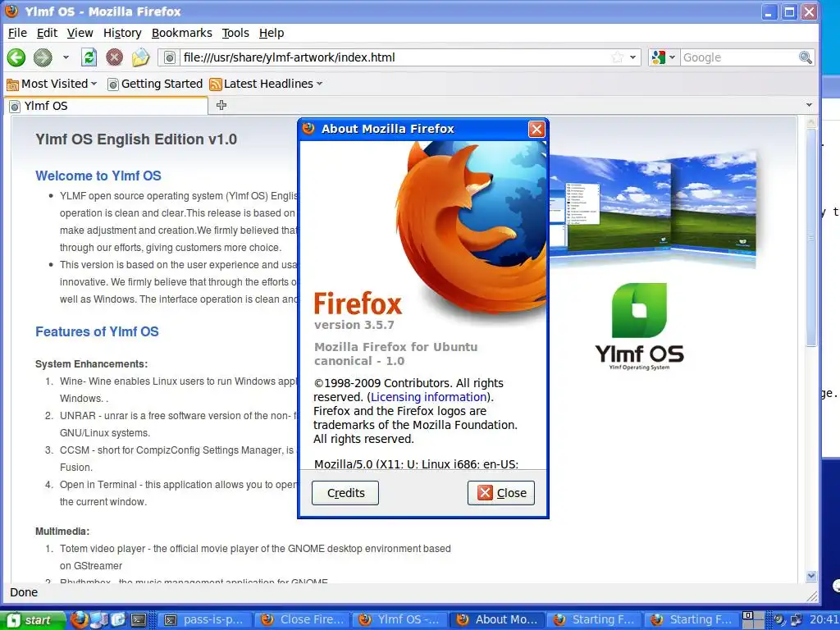The image size is (840, 630).
Task: Click the scroll-down arrow of the page scrollbar
Action: pos(811,576)
